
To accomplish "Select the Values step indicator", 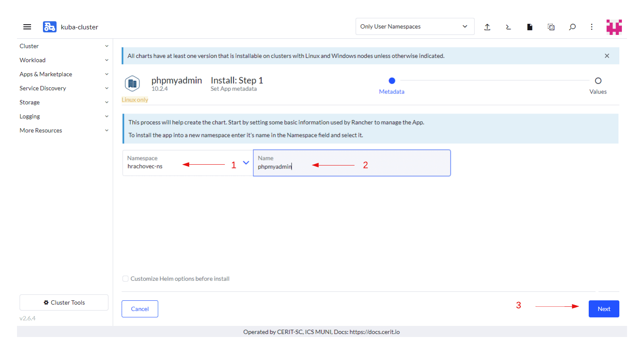I will click(x=598, y=81).
